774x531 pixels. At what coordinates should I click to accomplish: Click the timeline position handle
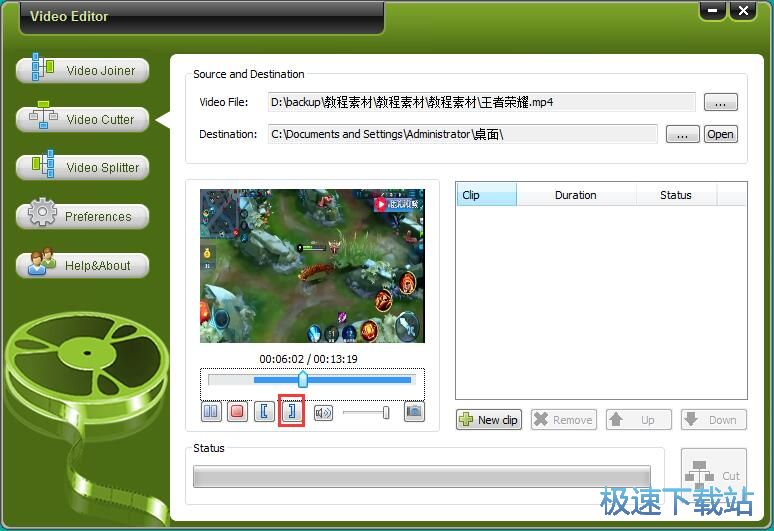click(303, 379)
